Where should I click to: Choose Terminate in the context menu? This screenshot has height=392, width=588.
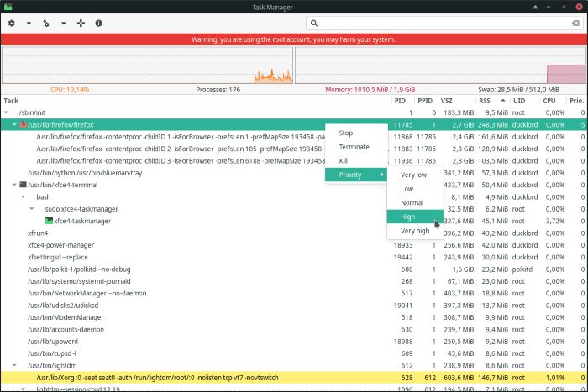356,147
